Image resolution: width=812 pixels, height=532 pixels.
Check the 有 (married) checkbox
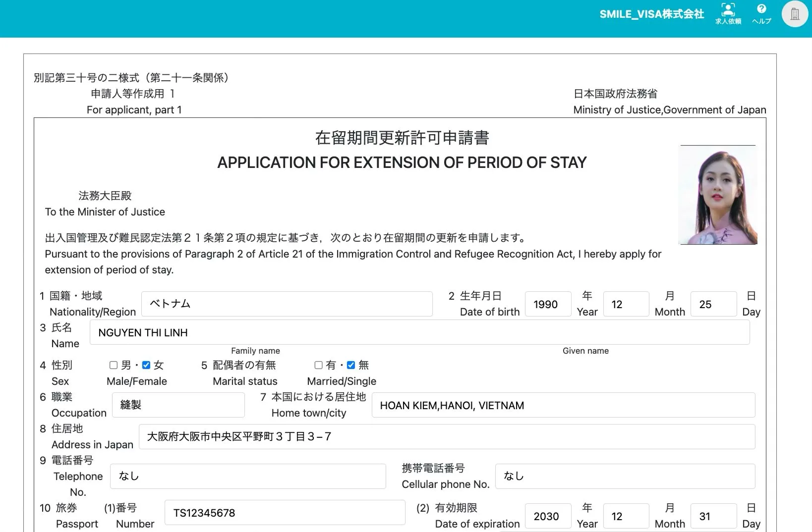tap(319, 365)
